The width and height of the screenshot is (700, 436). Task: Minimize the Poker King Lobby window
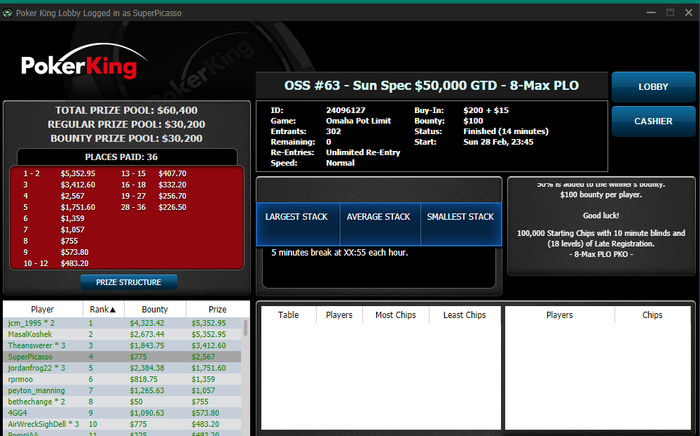pyautogui.click(x=651, y=13)
